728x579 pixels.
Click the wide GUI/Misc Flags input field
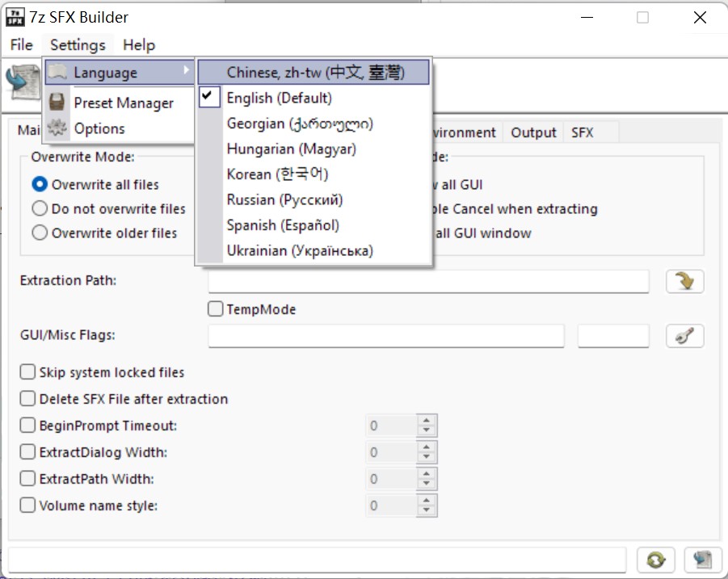(386, 335)
